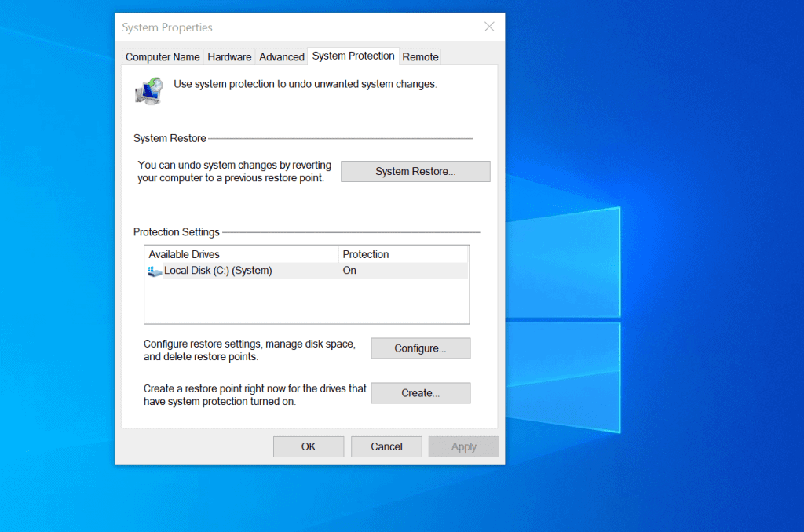Click the disk drive icon beside Local Disk (C:)

[154, 270]
